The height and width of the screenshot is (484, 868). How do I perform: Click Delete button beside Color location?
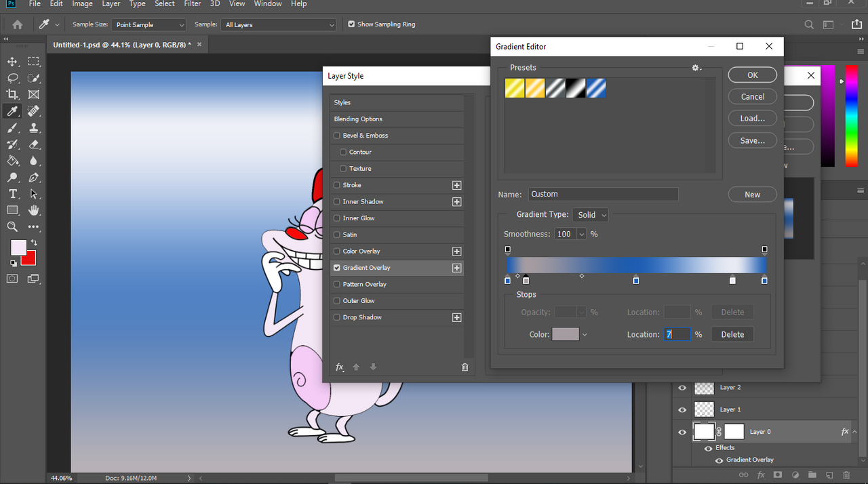pyautogui.click(x=732, y=334)
